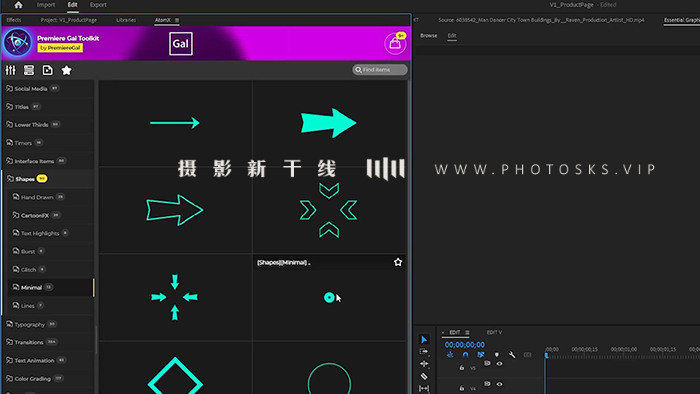This screenshot has width=700, height=394.
Task: Open the Libraries panel tab
Action: [126, 20]
